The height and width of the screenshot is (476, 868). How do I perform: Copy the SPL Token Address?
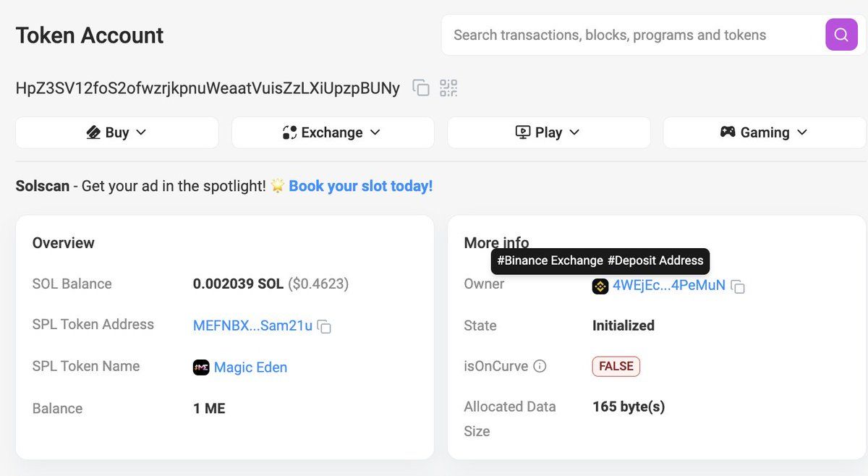[323, 326]
